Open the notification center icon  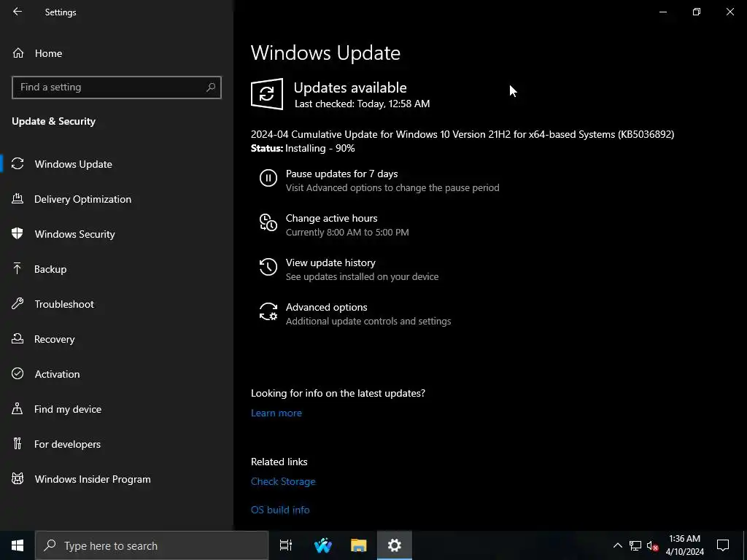click(723, 545)
